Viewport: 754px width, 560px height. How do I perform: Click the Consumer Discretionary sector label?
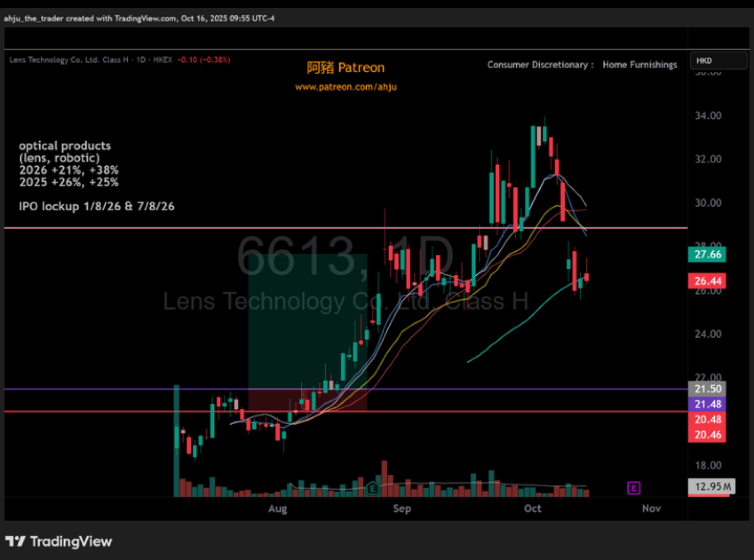[537, 65]
